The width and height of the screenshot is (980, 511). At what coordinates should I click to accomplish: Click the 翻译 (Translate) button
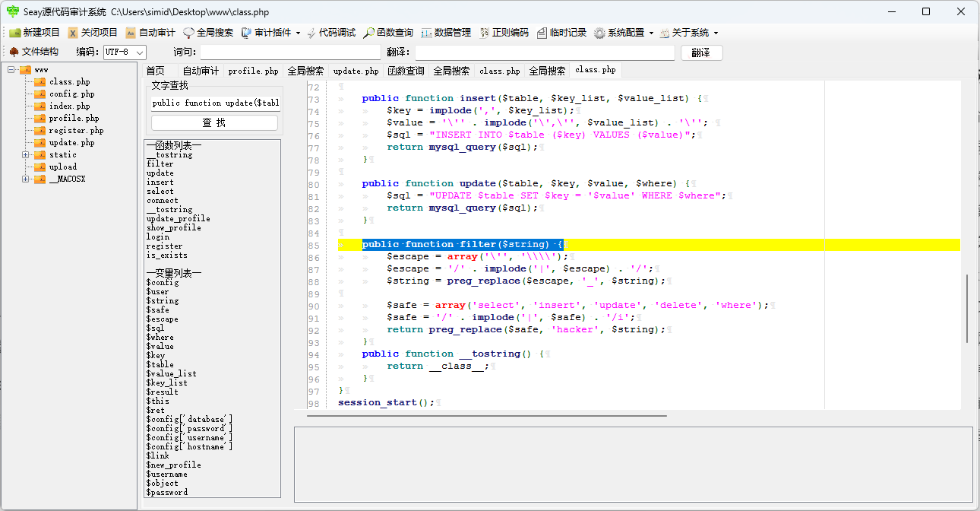point(700,52)
